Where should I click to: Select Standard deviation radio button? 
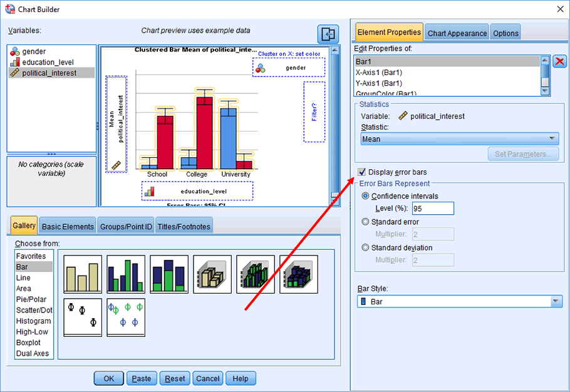[365, 247]
